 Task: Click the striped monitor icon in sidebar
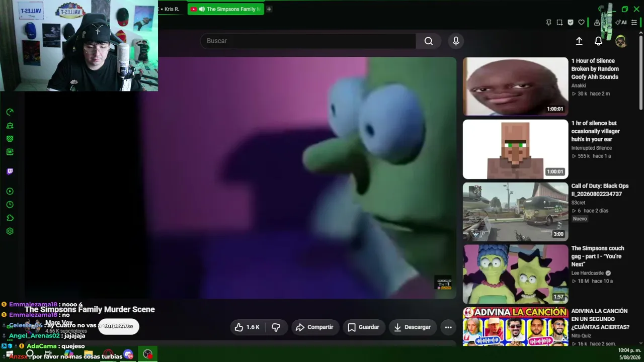pos(10,138)
